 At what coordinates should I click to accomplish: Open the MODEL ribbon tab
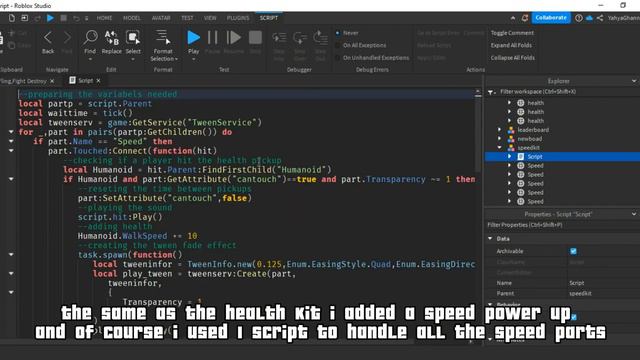coord(132,18)
